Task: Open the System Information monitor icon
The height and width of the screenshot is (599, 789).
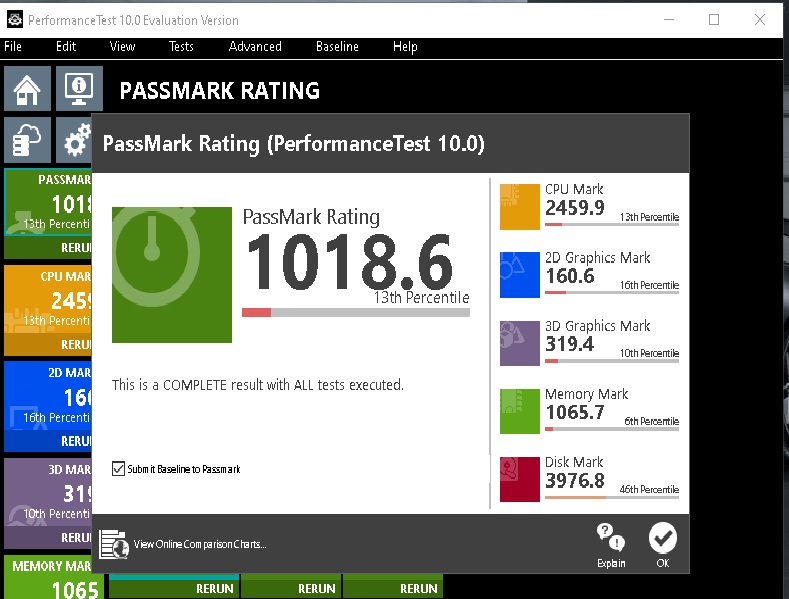Action: [79, 89]
